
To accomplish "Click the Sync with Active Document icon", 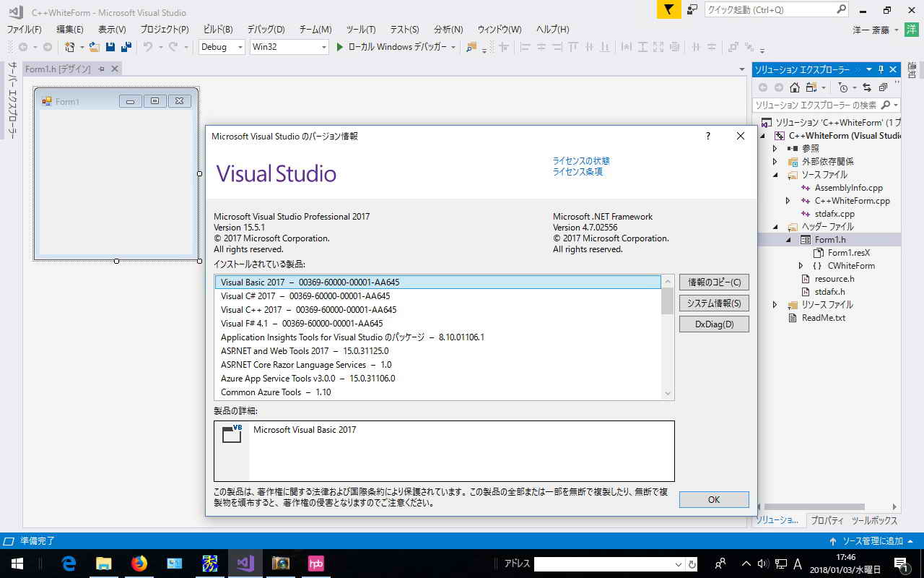I will click(867, 87).
